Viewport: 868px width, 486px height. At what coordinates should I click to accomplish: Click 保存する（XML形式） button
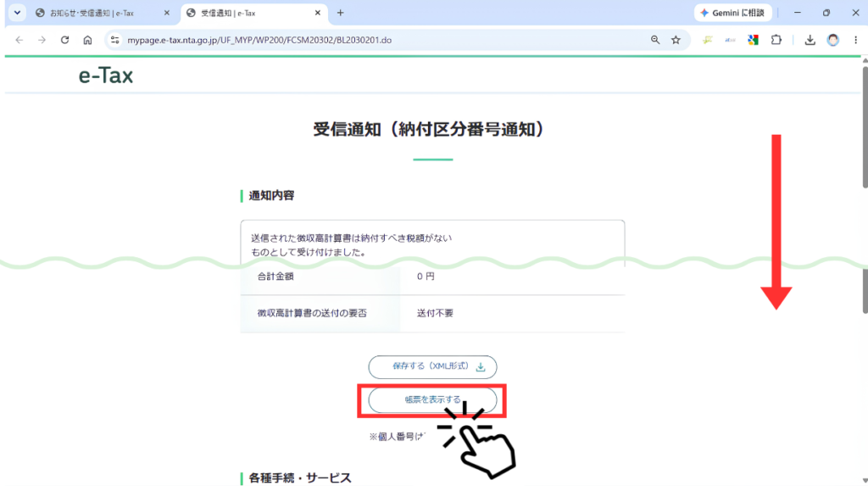click(x=433, y=367)
